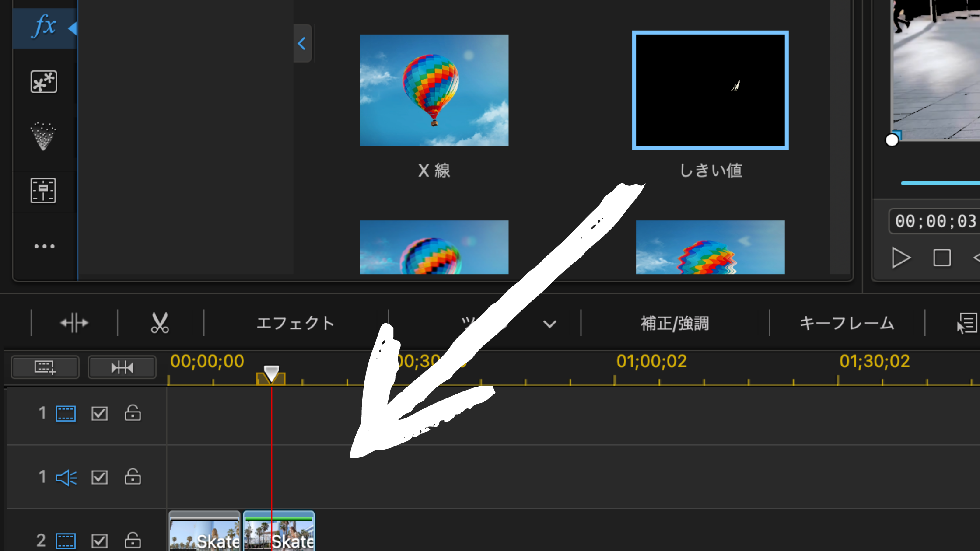Screen dimensions: 980x551
Task: Open the キーフレーム panel
Action: (x=847, y=323)
